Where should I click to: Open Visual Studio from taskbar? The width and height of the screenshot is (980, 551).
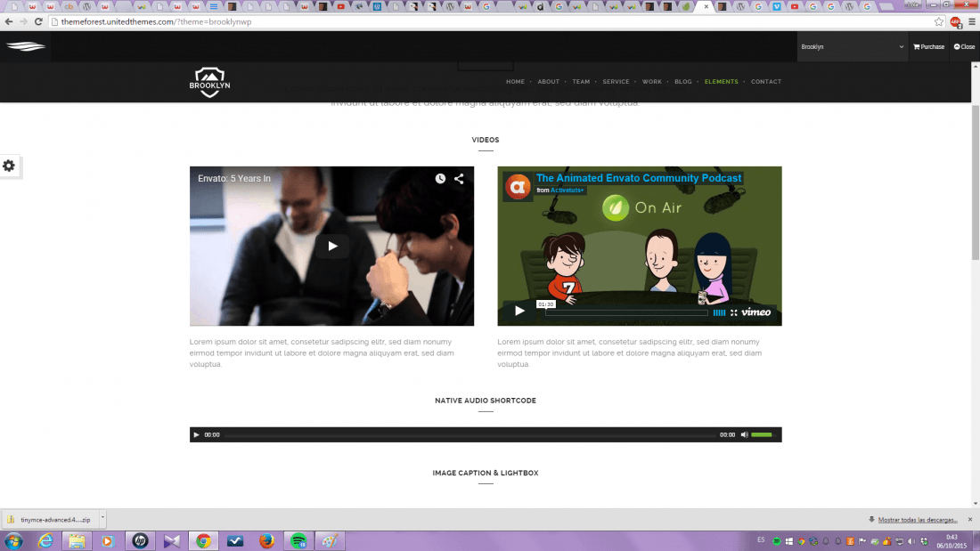tap(172, 541)
